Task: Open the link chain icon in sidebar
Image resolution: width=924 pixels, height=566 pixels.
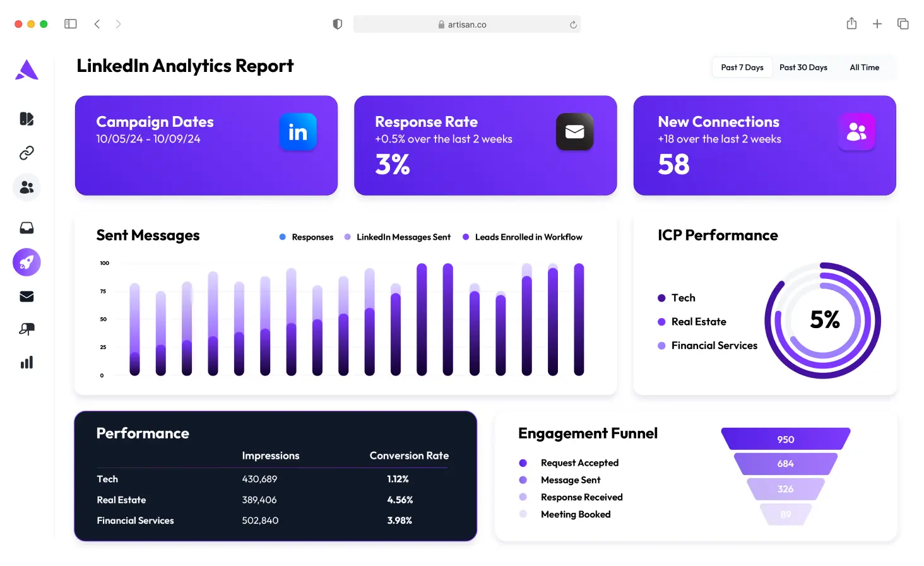Action: pos(27,153)
